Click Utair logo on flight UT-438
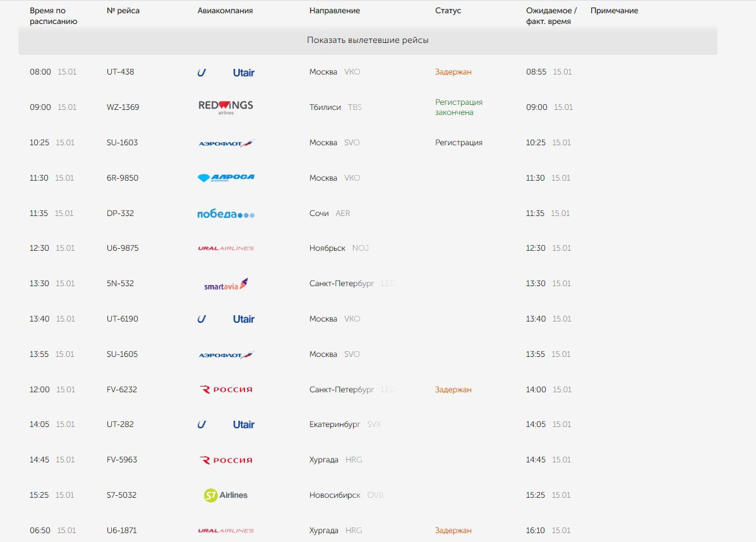The image size is (756, 542). click(x=225, y=73)
